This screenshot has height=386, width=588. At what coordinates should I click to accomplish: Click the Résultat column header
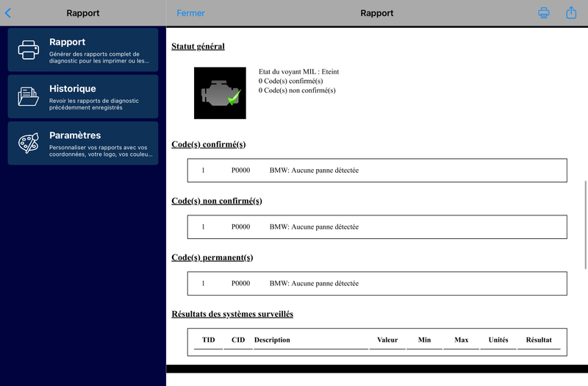pyautogui.click(x=539, y=340)
